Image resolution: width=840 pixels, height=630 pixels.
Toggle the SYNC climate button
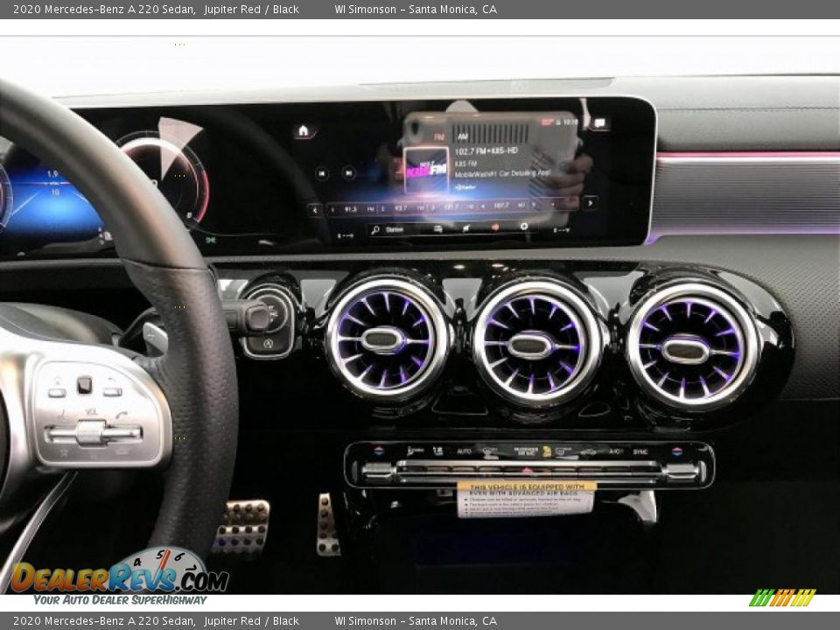(640, 451)
